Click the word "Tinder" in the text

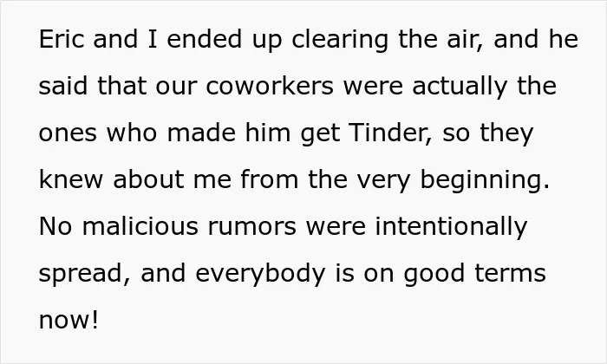tap(390, 133)
